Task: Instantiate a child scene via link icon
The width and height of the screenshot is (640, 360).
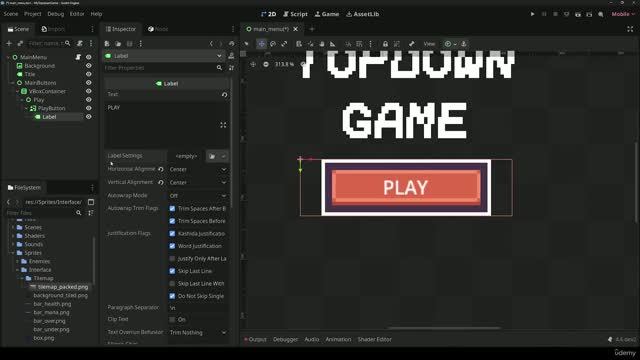Action: (x=20, y=43)
